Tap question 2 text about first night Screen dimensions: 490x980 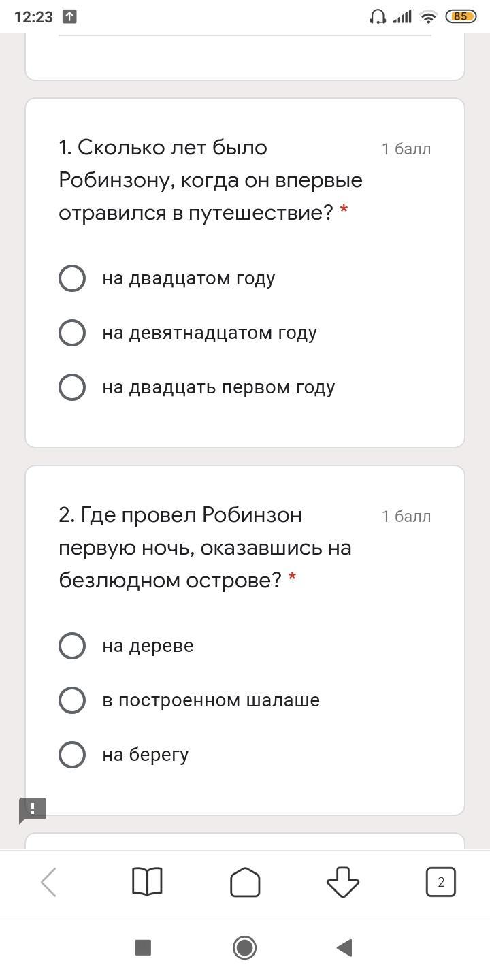tap(205, 548)
